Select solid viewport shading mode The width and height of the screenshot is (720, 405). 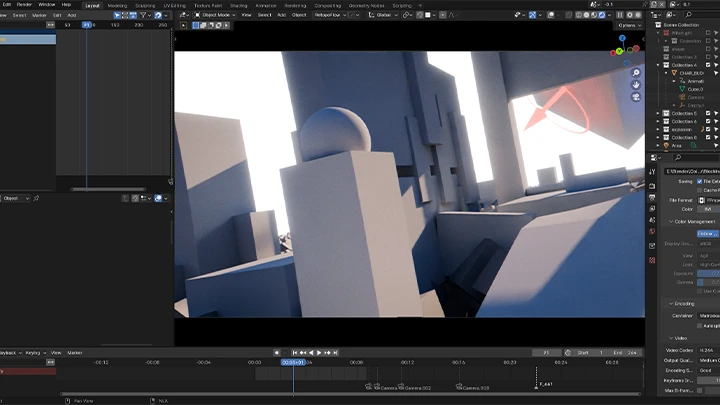tap(586, 15)
